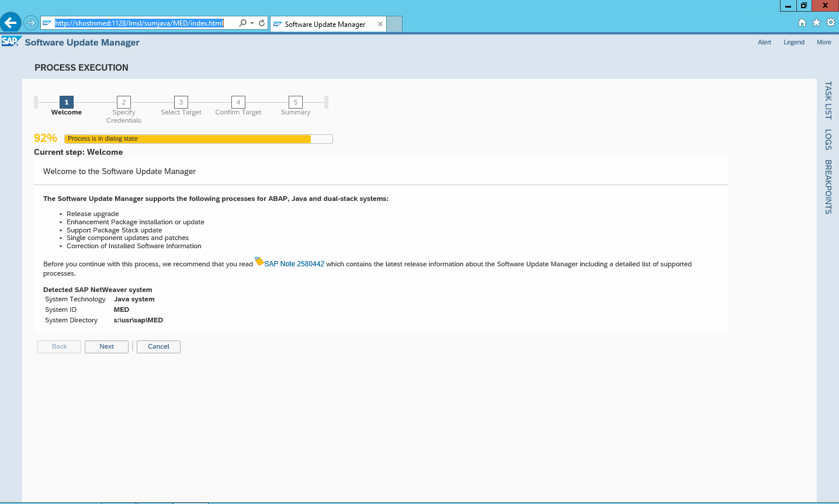The width and height of the screenshot is (839, 504).
Task: Open Favorites star icon
Action: (816, 23)
